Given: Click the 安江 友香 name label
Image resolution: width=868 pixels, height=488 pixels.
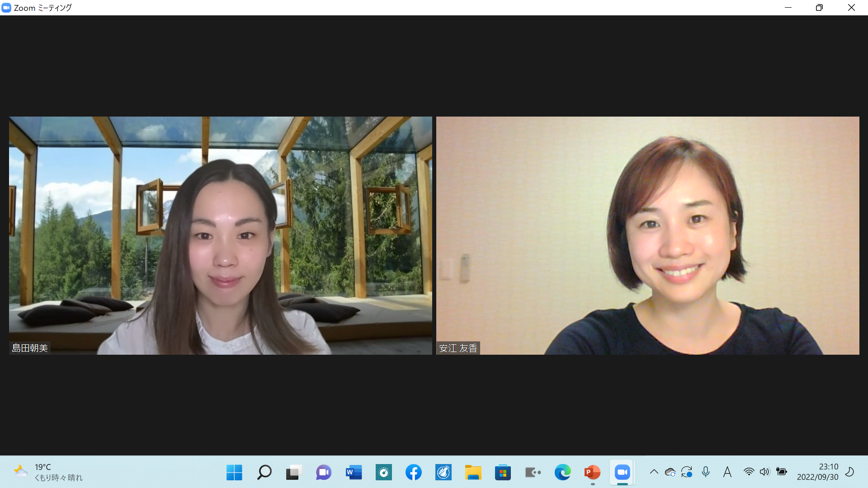Looking at the screenshot, I should coord(458,348).
